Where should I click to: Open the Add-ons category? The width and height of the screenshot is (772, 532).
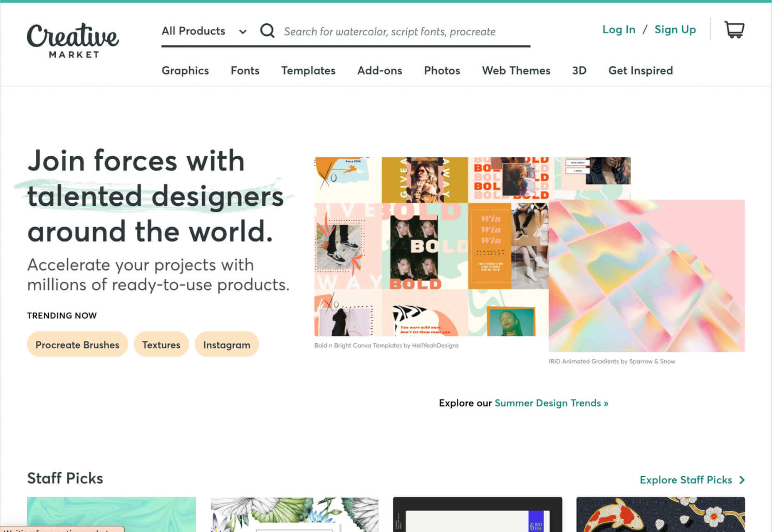pyautogui.click(x=379, y=71)
